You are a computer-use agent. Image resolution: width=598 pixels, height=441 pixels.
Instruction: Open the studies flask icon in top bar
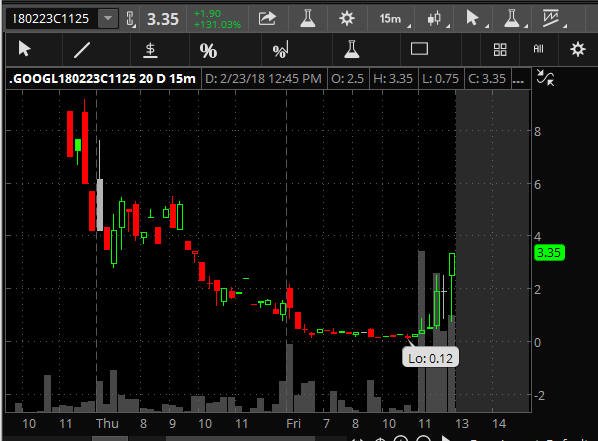point(307,18)
